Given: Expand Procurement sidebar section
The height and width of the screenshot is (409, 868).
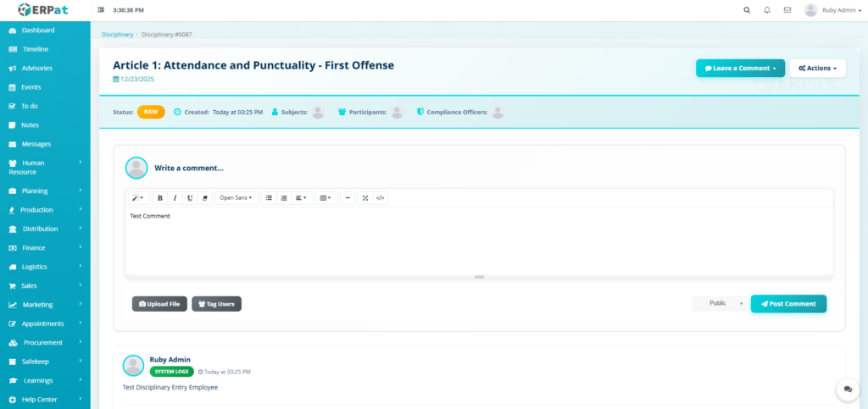Looking at the screenshot, I should [45, 342].
